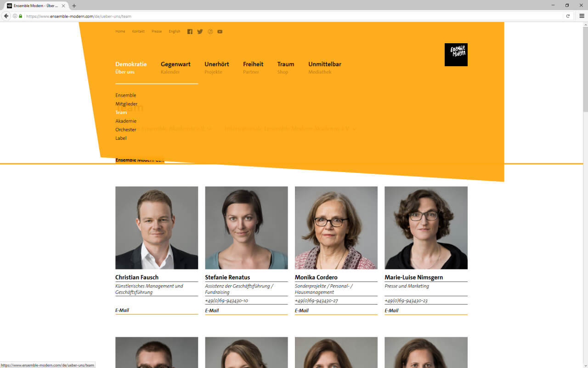This screenshot has width=588, height=368.
Task: Click Monika Cordero's portrait photo
Action: point(336,228)
